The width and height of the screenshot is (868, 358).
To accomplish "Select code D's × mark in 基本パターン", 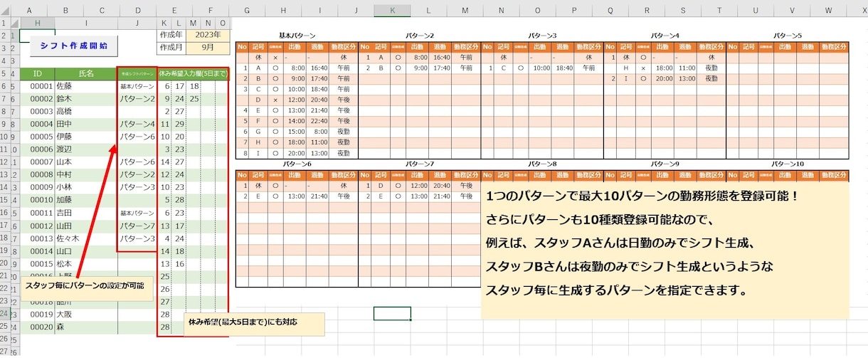I will (x=275, y=100).
